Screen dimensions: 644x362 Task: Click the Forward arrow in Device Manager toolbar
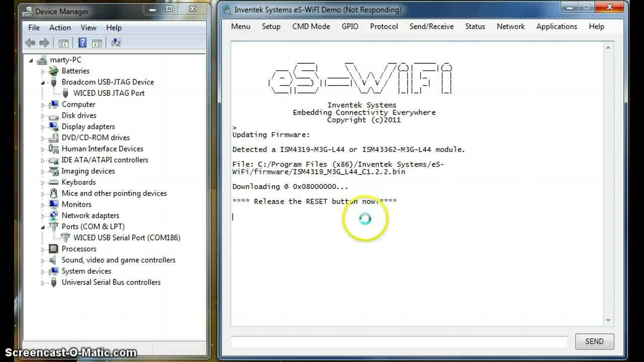click(x=44, y=43)
